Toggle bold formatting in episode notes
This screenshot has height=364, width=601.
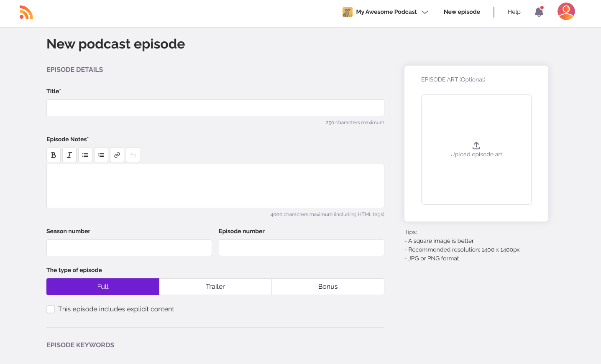[54, 155]
